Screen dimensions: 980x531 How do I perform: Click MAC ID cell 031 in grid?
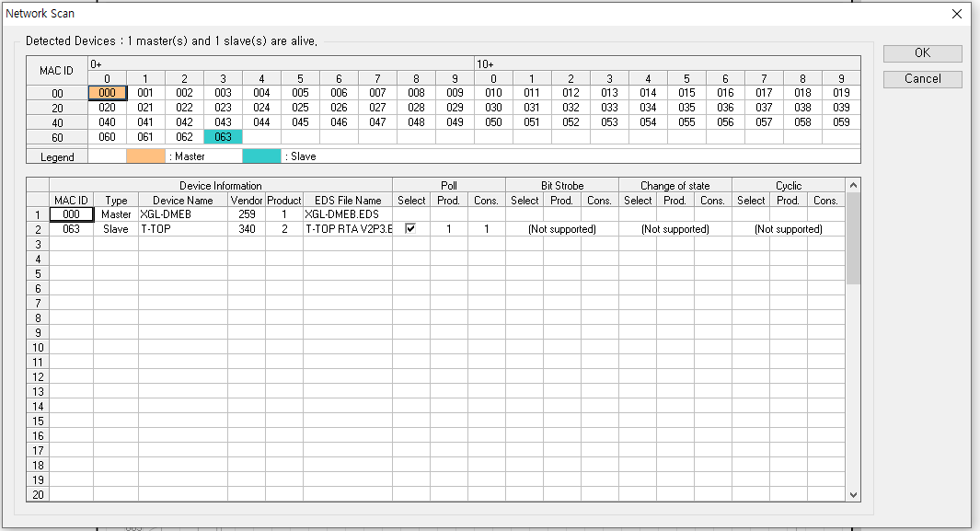(532, 108)
